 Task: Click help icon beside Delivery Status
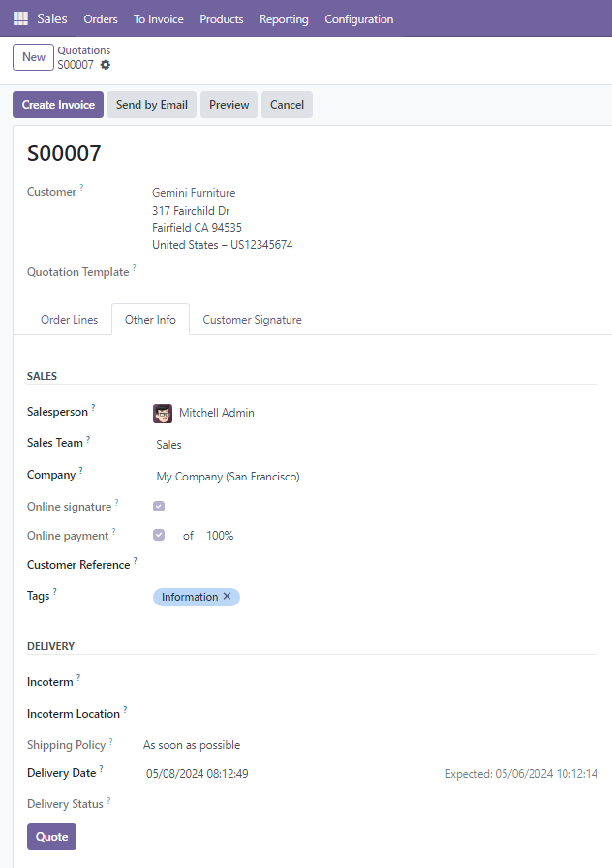(x=109, y=800)
